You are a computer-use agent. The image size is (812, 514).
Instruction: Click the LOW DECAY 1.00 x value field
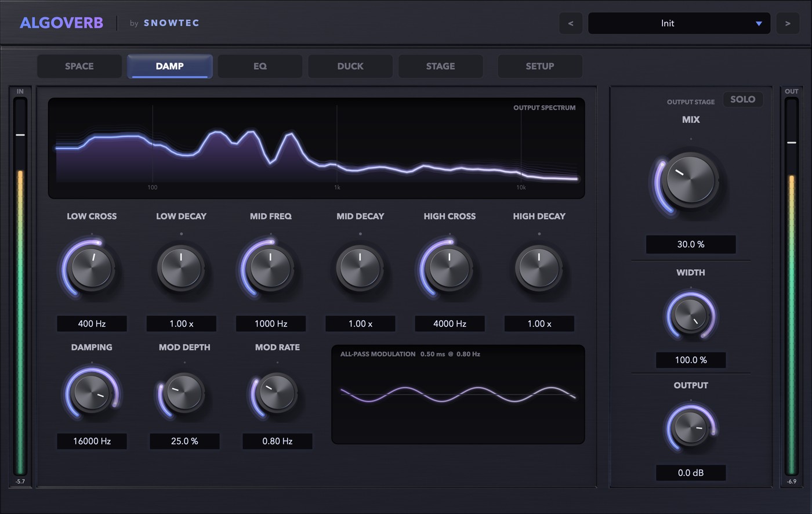tap(181, 324)
